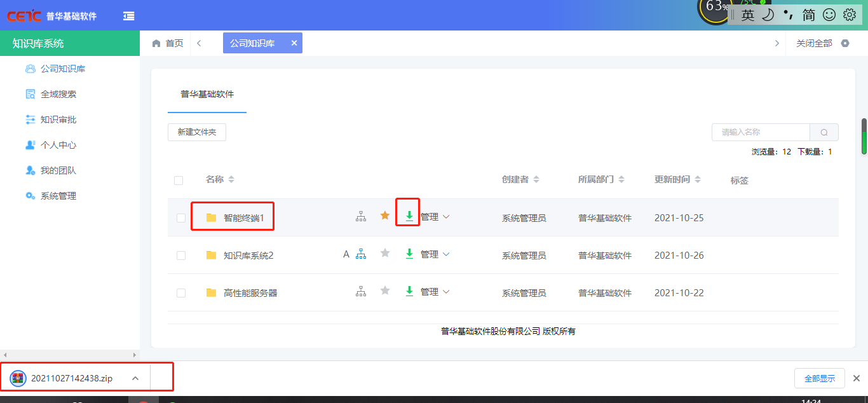Open the settings gear in the tray

[x=850, y=14]
